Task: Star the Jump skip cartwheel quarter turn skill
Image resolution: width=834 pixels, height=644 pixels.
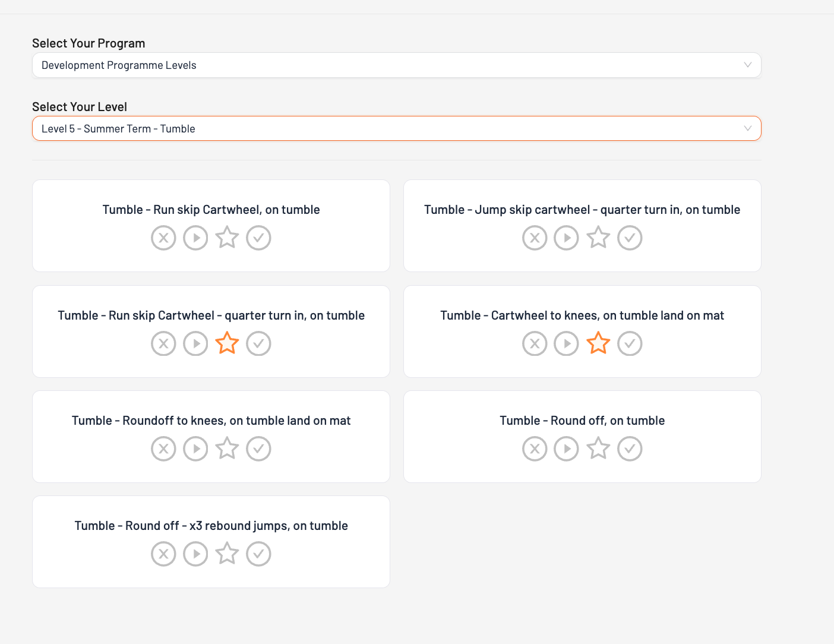Action: [598, 238]
